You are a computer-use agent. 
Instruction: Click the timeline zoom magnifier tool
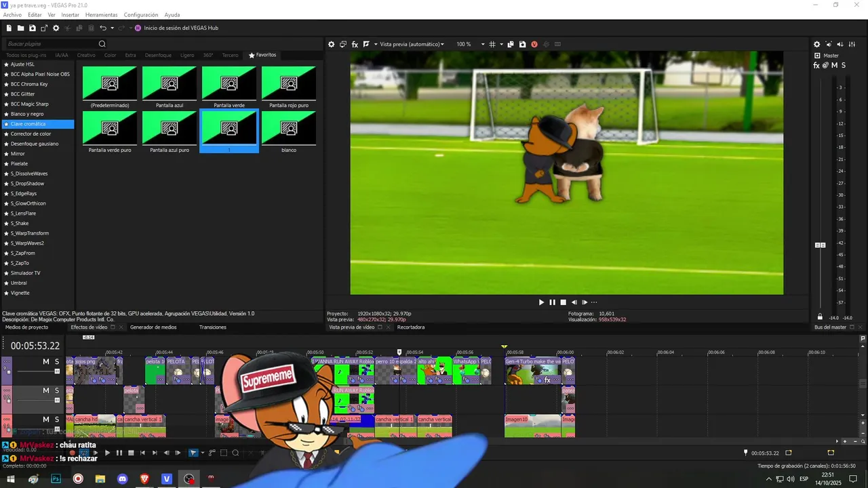coord(235,453)
